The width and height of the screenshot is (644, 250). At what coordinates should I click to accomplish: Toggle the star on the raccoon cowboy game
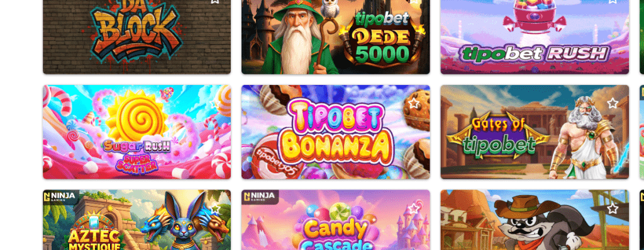pos(613,208)
